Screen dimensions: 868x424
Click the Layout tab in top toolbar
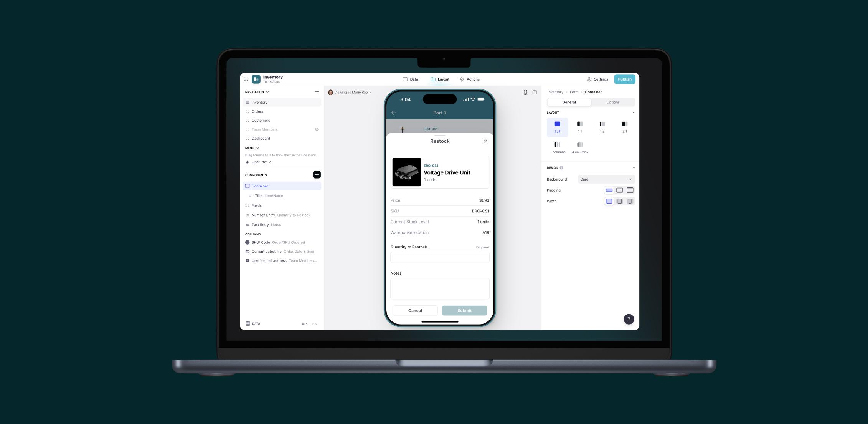(x=439, y=79)
